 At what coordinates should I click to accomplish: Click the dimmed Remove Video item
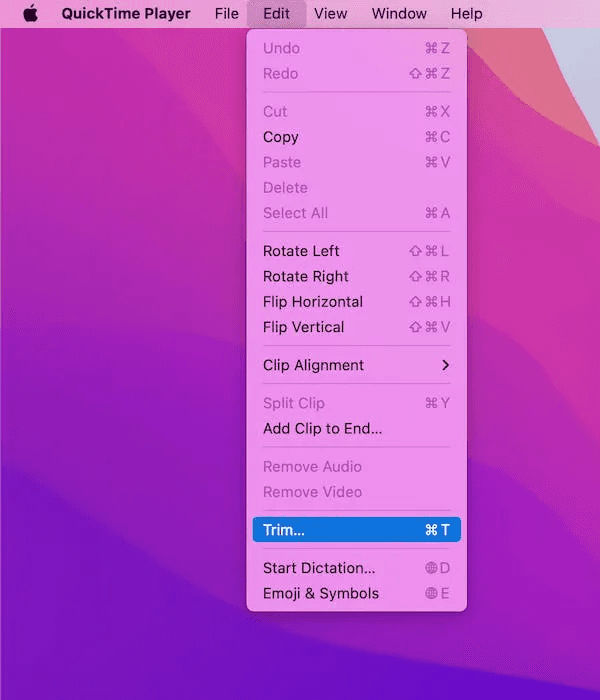click(x=356, y=492)
